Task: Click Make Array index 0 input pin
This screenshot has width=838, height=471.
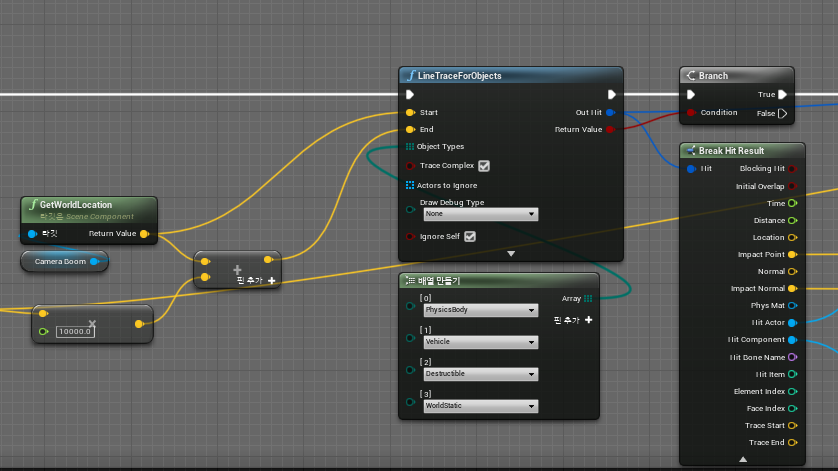Action: click(x=410, y=306)
